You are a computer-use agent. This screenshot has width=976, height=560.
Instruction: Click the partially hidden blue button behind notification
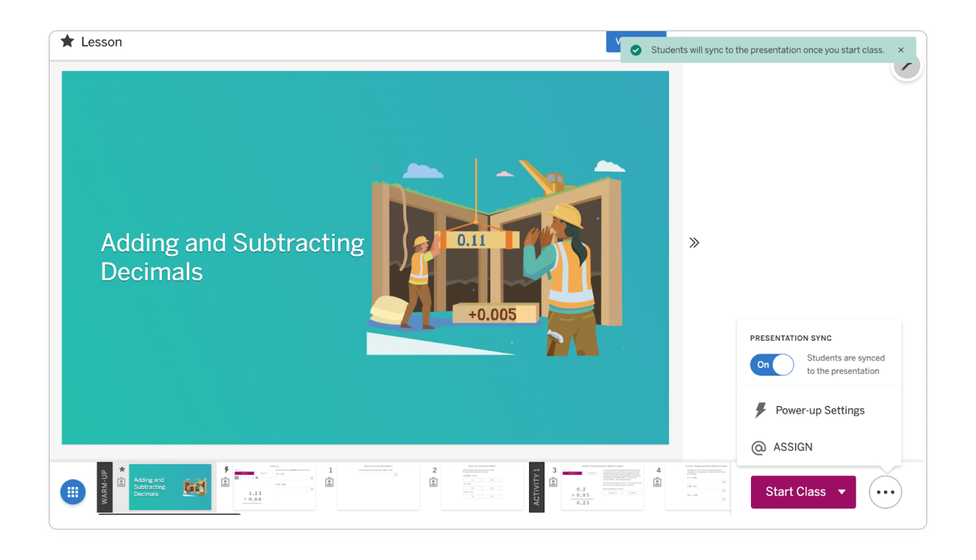click(x=614, y=42)
